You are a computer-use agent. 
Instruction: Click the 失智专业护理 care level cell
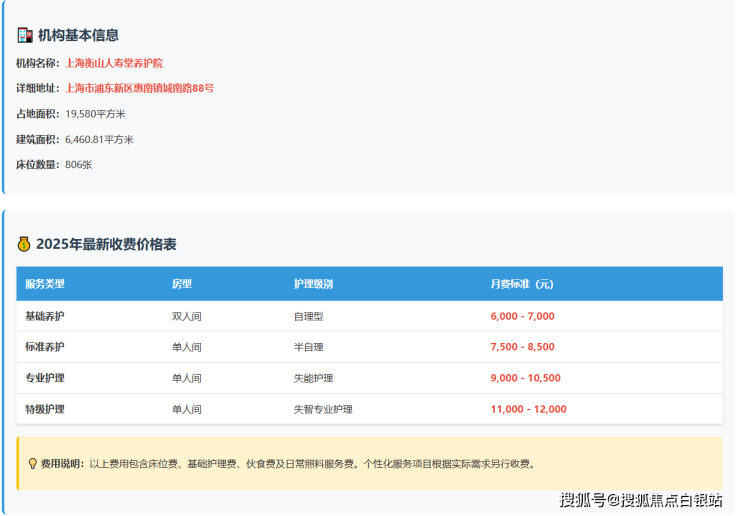tap(323, 409)
